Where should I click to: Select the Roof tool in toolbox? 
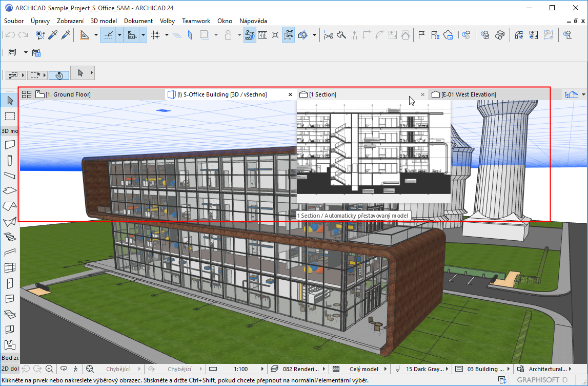(10, 206)
